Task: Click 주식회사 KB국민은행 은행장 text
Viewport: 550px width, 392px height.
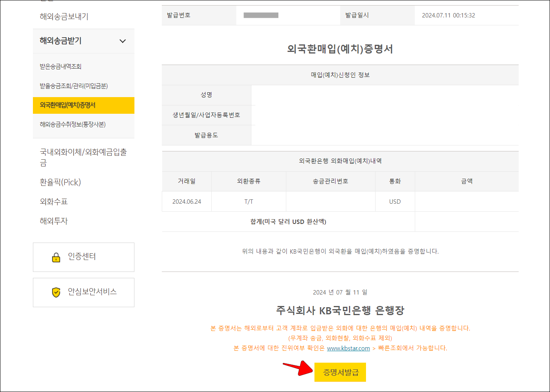Action: (340, 310)
